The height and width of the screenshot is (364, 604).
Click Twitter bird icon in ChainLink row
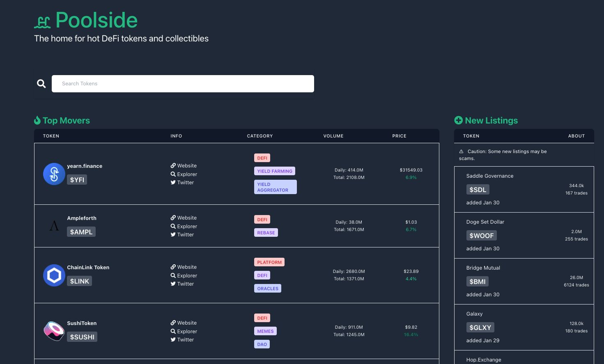[x=173, y=284]
